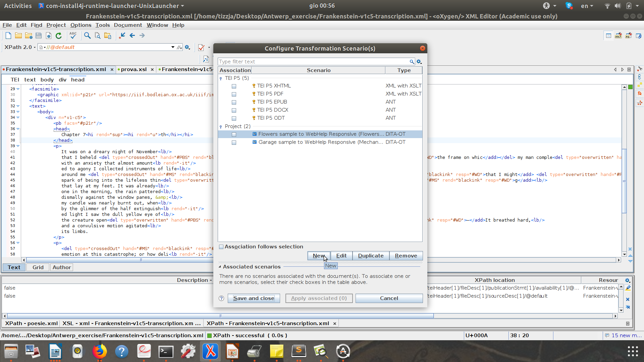Open the XPath 2.0 version dropdown
Image resolution: width=644 pixels, height=362 pixels.
pos(20,47)
